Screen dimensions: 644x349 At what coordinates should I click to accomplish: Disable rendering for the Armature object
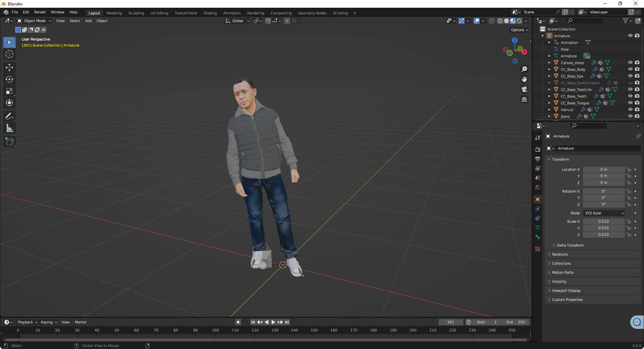click(x=637, y=36)
